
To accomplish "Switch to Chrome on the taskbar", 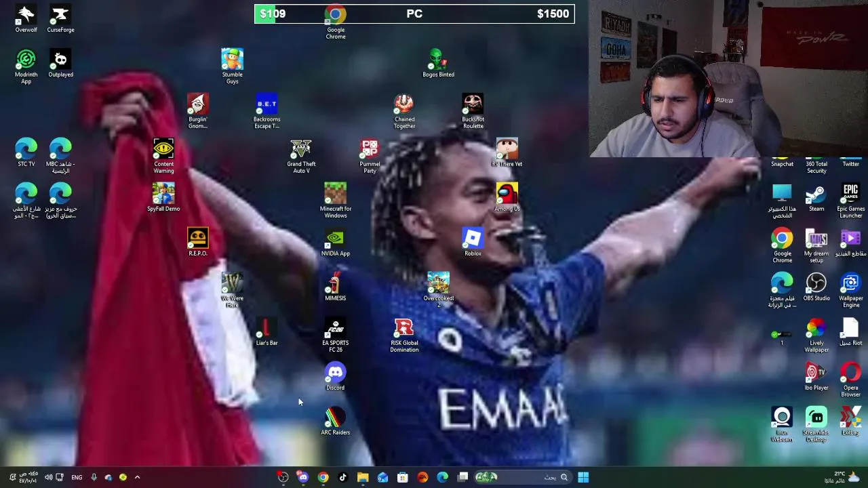I will click(323, 477).
